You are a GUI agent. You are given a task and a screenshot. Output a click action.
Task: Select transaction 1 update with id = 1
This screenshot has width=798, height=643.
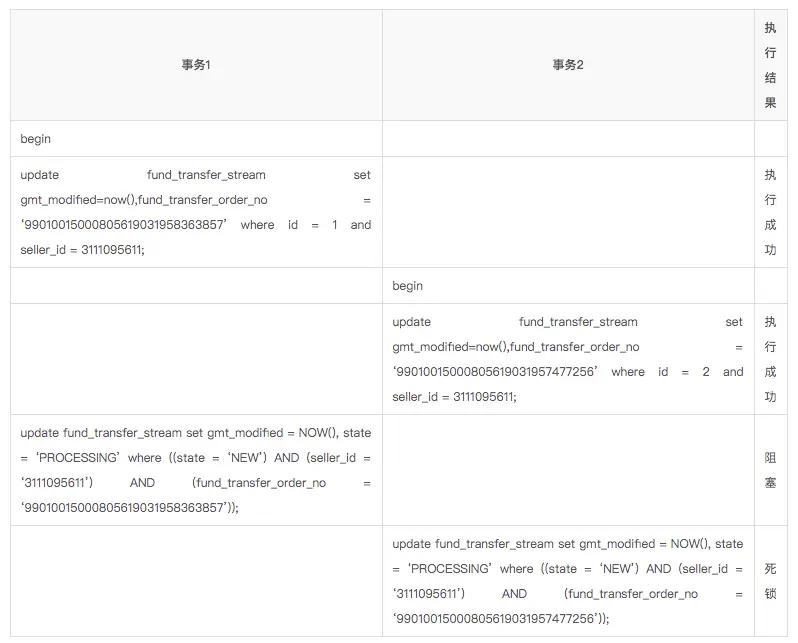(196, 212)
